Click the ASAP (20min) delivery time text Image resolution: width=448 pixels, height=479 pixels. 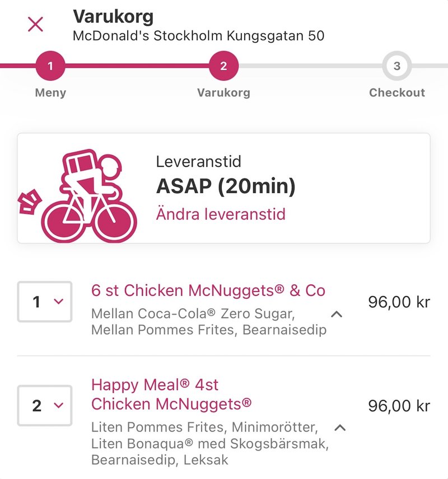pyautogui.click(x=226, y=186)
